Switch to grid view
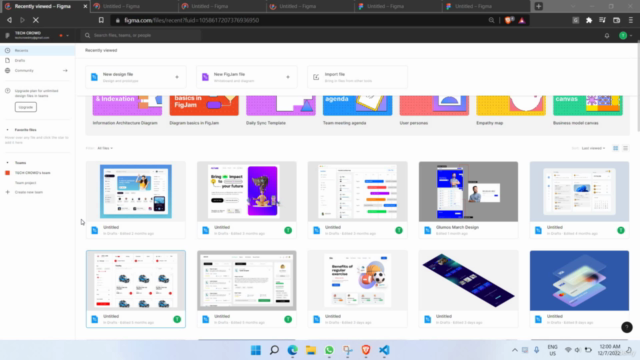Viewport: 640px width, 360px height. tap(616, 149)
